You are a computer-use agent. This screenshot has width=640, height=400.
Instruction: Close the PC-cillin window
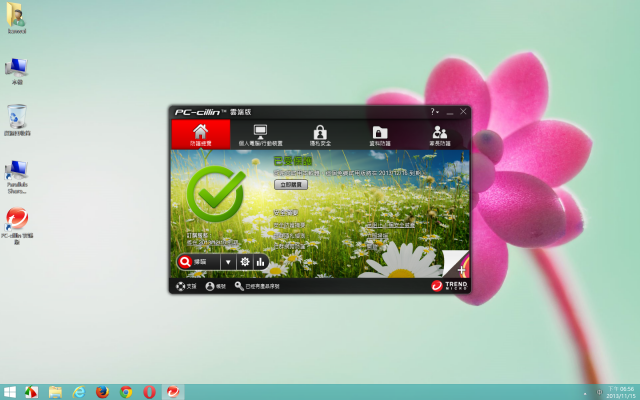pos(463,111)
